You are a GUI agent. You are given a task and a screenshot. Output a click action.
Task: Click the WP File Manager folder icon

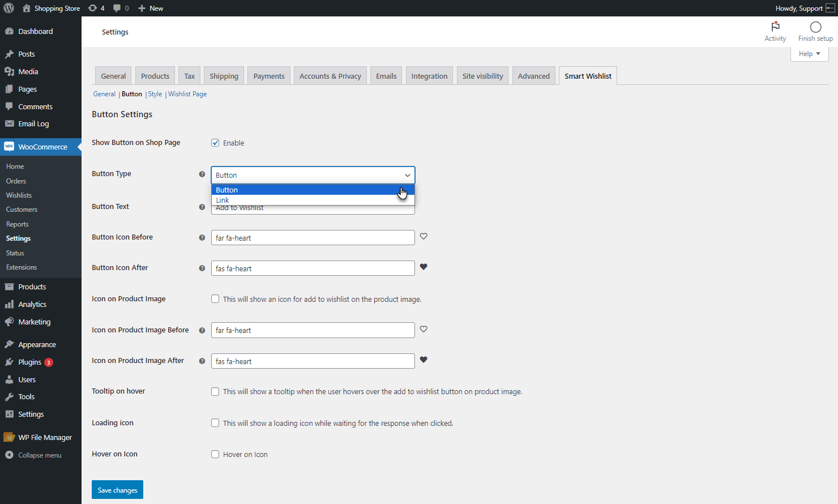9,437
